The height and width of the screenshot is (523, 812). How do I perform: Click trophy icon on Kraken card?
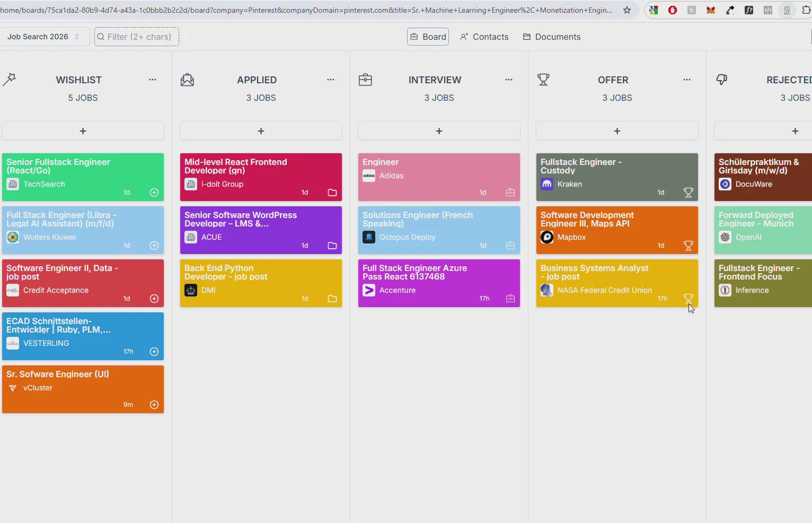tap(689, 193)
